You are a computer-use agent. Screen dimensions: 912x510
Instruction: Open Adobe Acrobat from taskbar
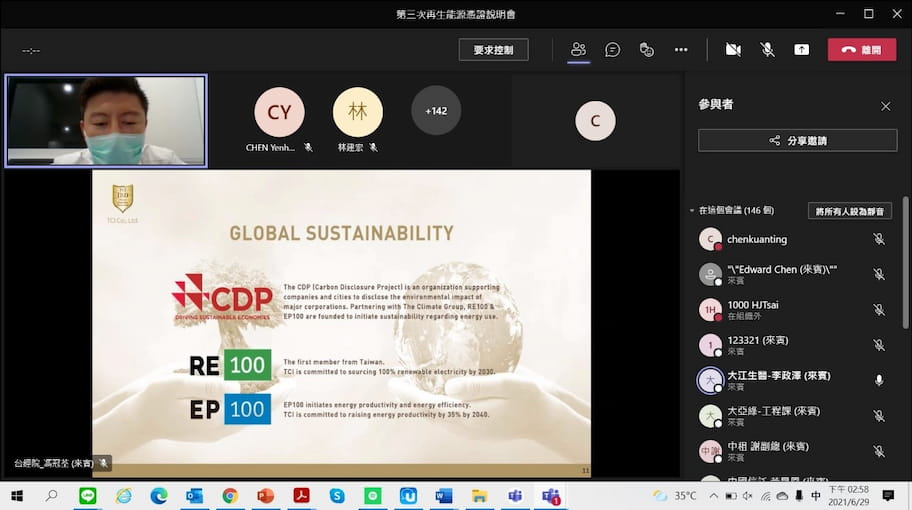click(x=301, y=496)
